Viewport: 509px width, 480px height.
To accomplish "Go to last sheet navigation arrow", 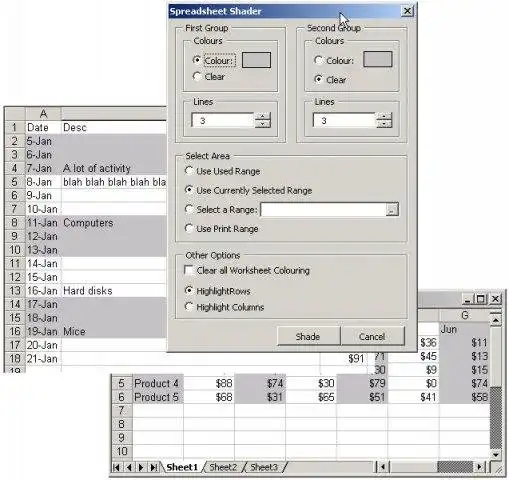I will tap(153, 467).
